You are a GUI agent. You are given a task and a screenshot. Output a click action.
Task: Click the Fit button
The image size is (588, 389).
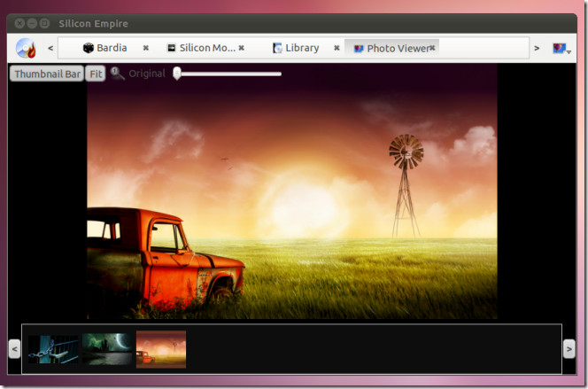pyautogui.click(x=96, y=74)
